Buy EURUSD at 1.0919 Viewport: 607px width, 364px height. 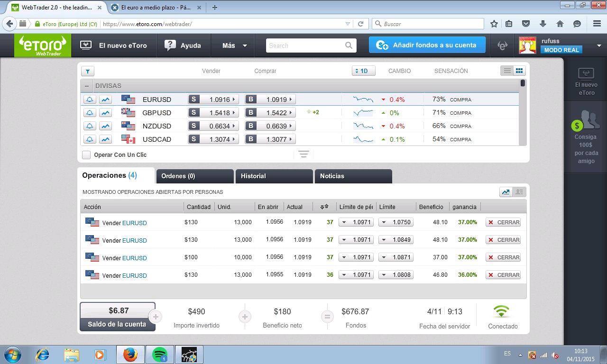tap(270, 100)
